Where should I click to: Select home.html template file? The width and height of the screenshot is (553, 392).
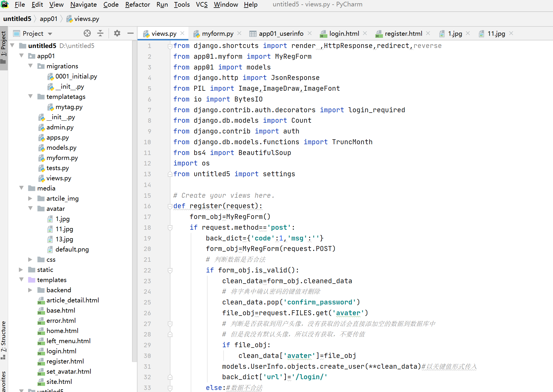point(62,331)
